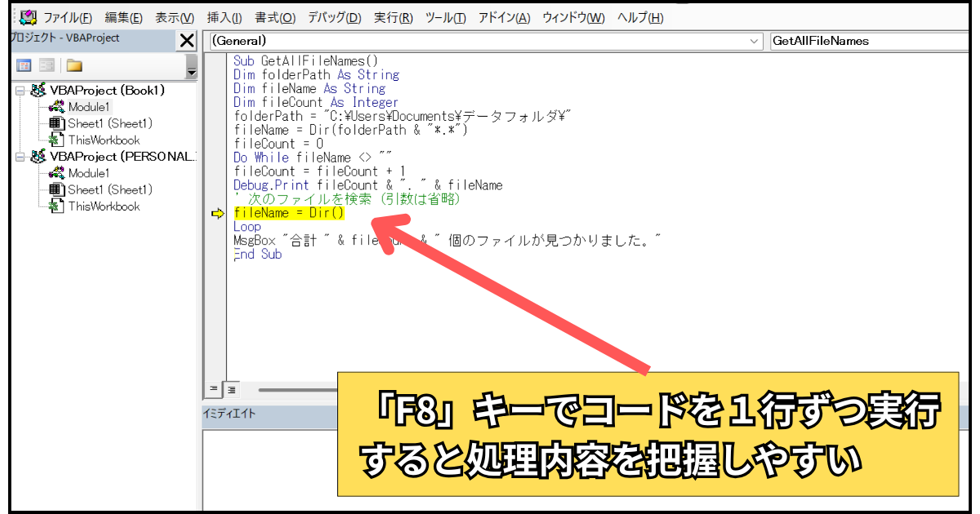Screen dimensions: 980x514
Task: Click the VBA editor icon left of ファイル
Action: pos(28,17)
